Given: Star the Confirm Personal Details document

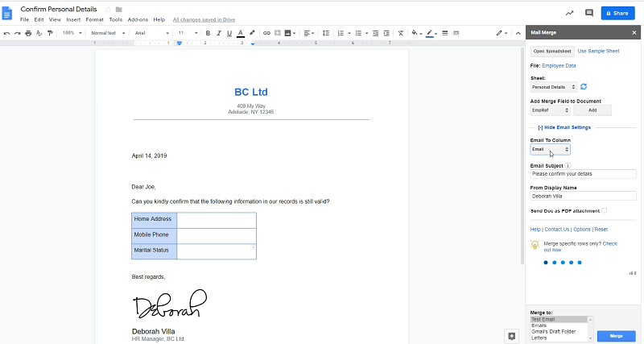Looking at the screenshot, I should coord(108,9).
